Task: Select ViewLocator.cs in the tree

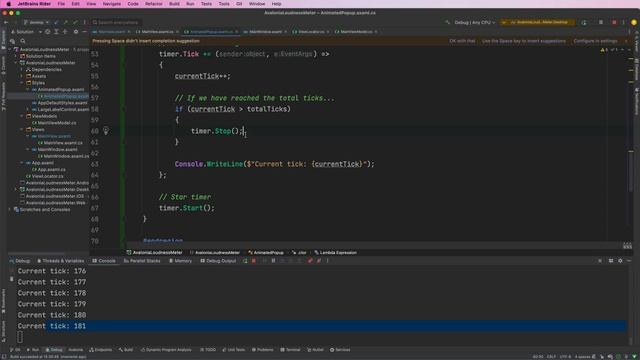Action: [x=44, y=176]
